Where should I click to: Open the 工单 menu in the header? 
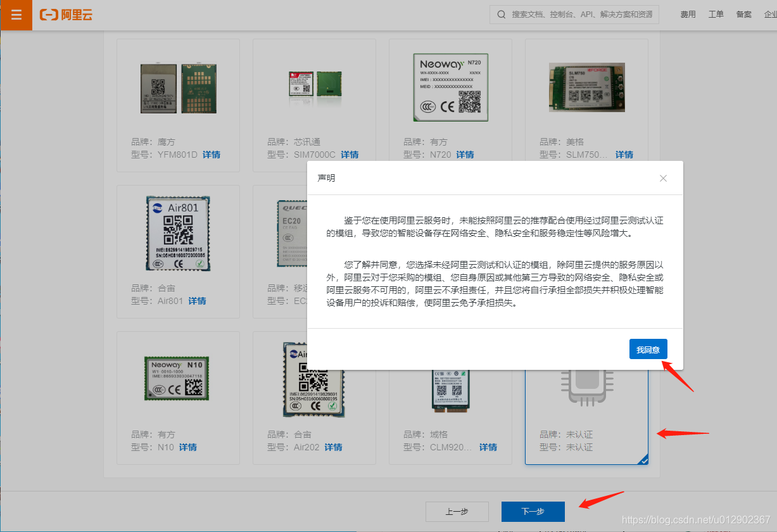(716, 15)
